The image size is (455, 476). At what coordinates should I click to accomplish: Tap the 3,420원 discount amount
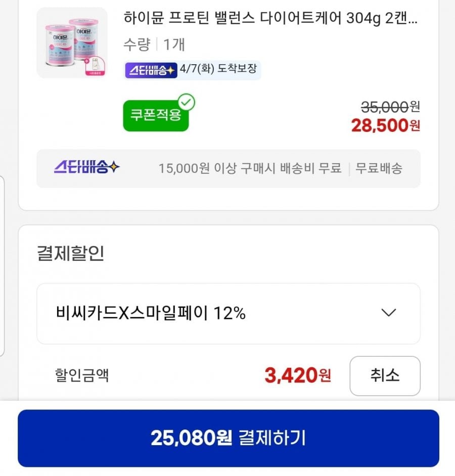pyautogui.click(x=297, y=375)
